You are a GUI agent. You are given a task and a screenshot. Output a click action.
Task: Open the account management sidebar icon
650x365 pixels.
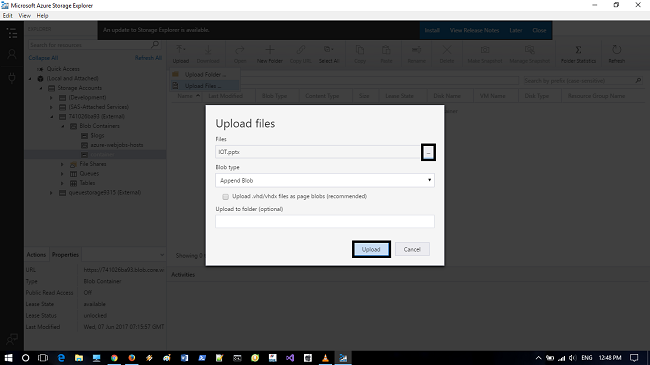pyautogui.click(x=12, y=54)
